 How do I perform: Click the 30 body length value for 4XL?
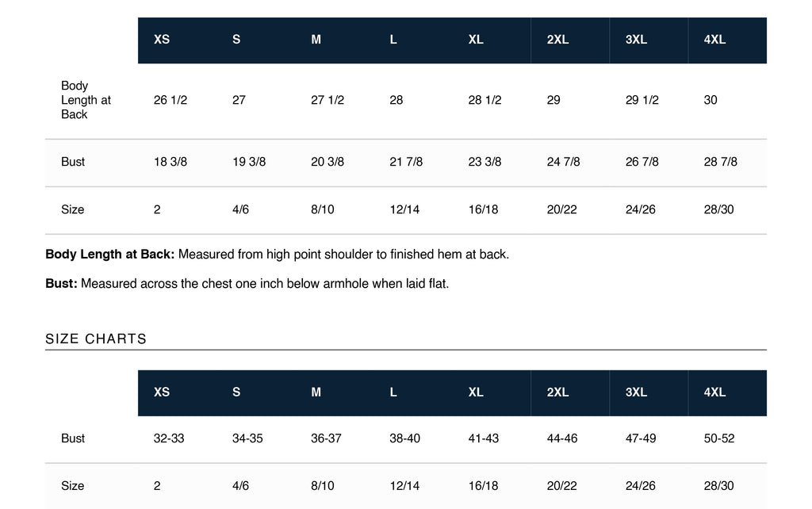[710, 100]
